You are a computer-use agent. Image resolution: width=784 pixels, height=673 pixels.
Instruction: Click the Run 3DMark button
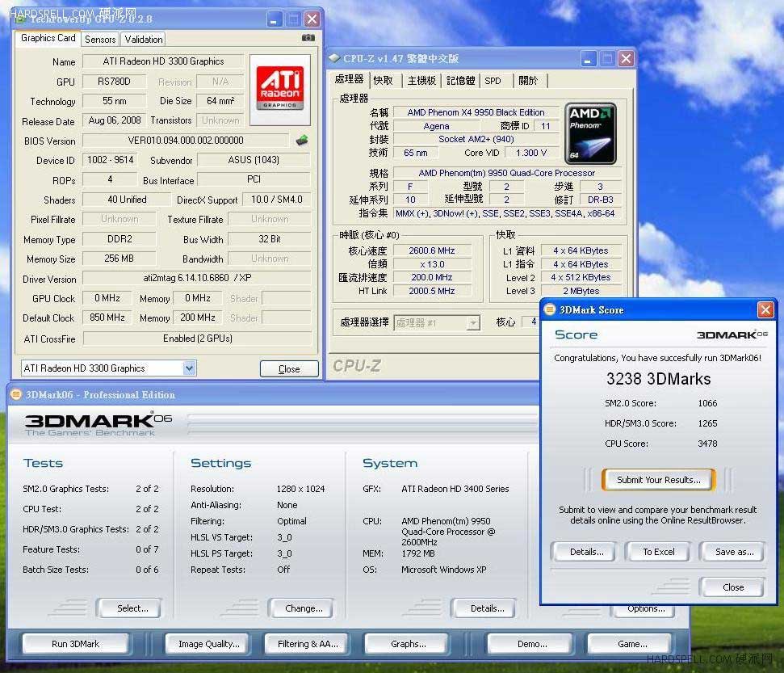[75, 644]
